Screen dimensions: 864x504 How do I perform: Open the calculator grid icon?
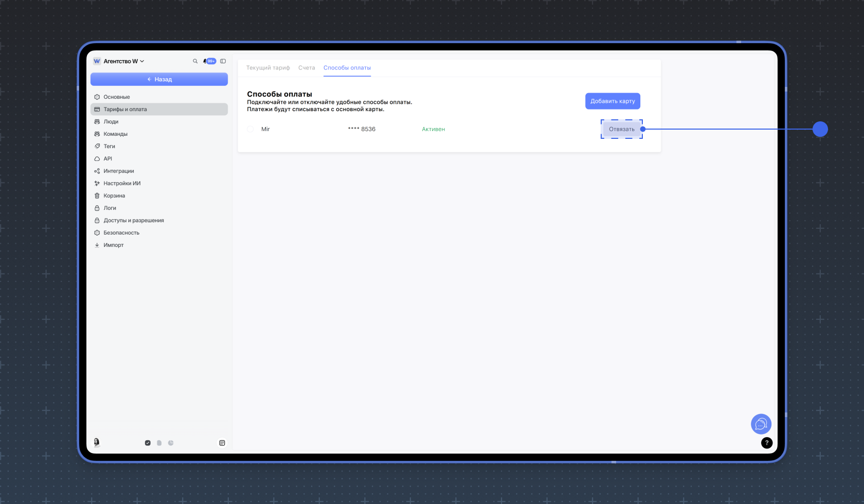[222, 443]
